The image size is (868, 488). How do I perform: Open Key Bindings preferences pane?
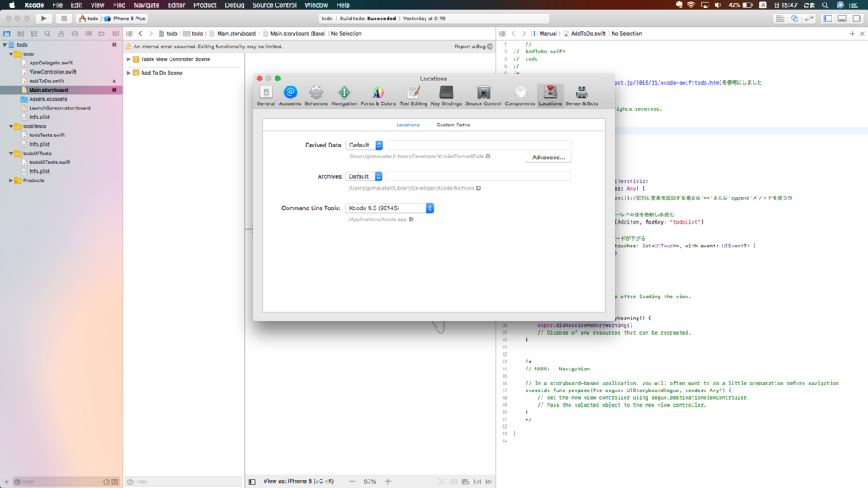click(x=446, y=95)
